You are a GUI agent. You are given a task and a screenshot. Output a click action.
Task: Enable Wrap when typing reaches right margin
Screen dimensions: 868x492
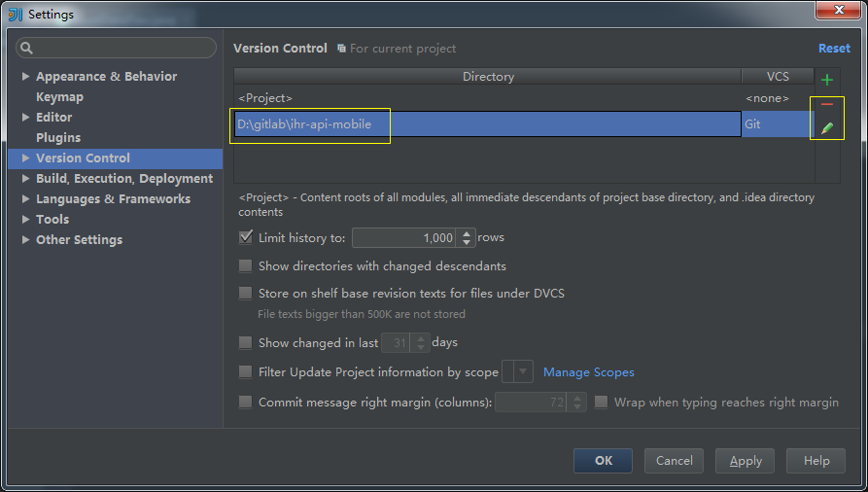(601, 402)
